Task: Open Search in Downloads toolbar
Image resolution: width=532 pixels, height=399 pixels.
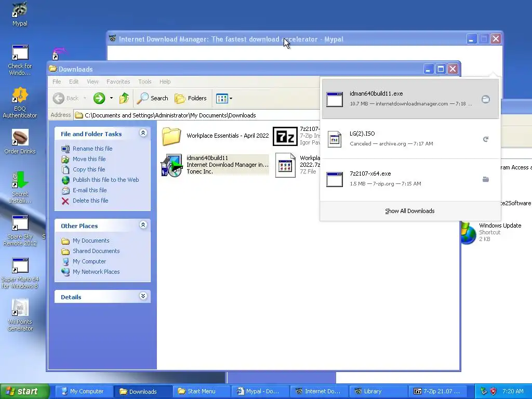Action: [x=152, y=98]
